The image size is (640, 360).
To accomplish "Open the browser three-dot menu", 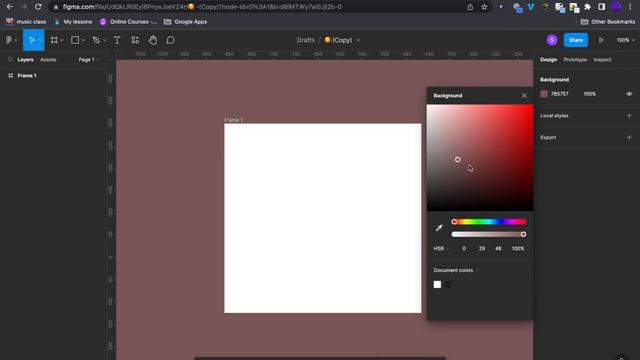I will click(x=630, y=7).
